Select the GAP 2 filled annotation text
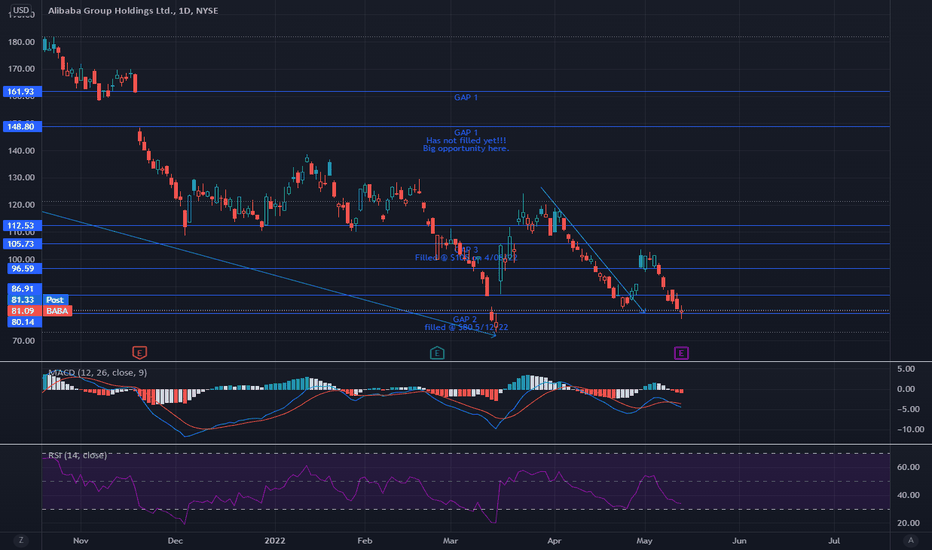Image resolution: width=932 pixels, height=550 pixels. tap(466, 323)
